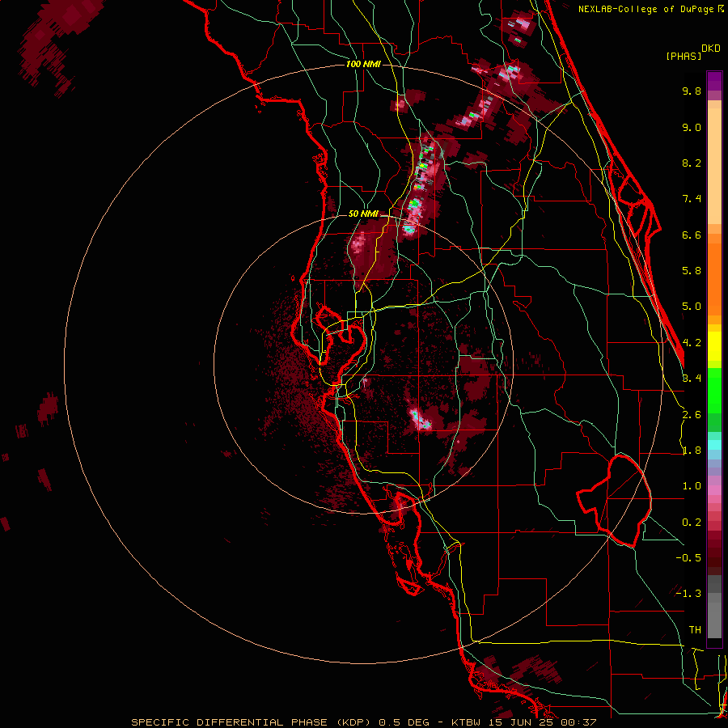Click the "50 NMI" range ring label
The height and width of the screenshot is (728, 728).
click(x=363, y=214)
